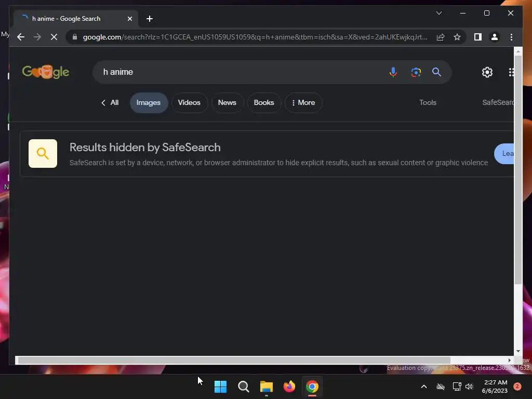This screenshot has width=532, height=399.
Task: Open File Explorer from taskbar
Action: coord(267,387)
